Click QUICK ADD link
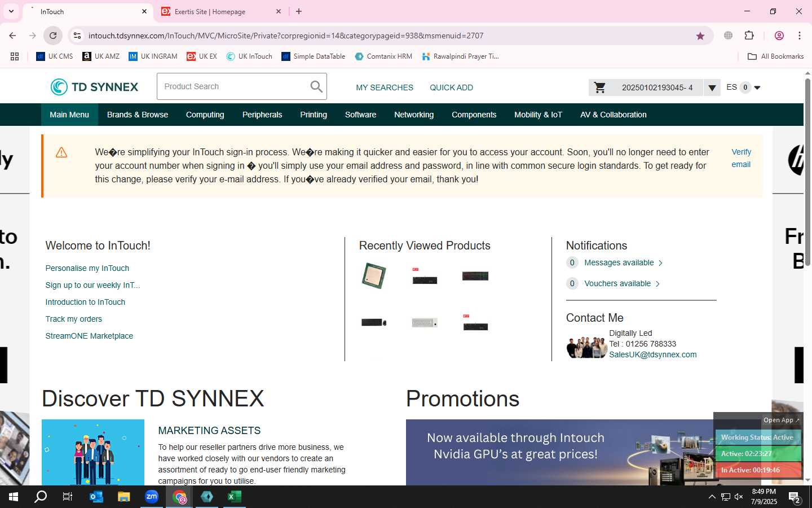 click(452, 87)
